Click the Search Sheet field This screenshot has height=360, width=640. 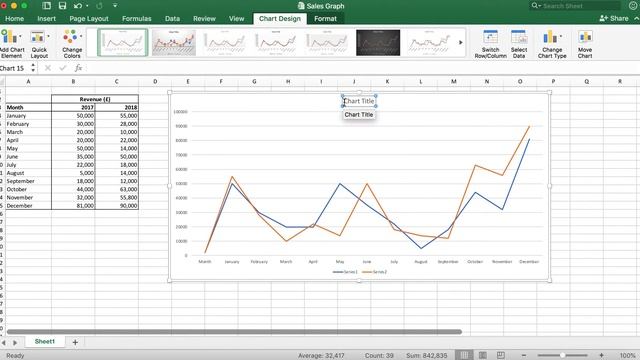pyautogui.click(x=576, y=6)
